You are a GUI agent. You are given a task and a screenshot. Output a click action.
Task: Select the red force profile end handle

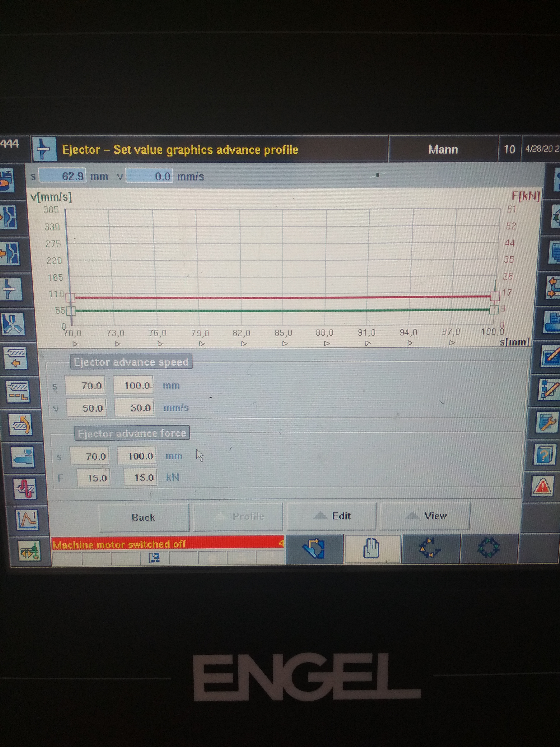click(x=495, y=296)
